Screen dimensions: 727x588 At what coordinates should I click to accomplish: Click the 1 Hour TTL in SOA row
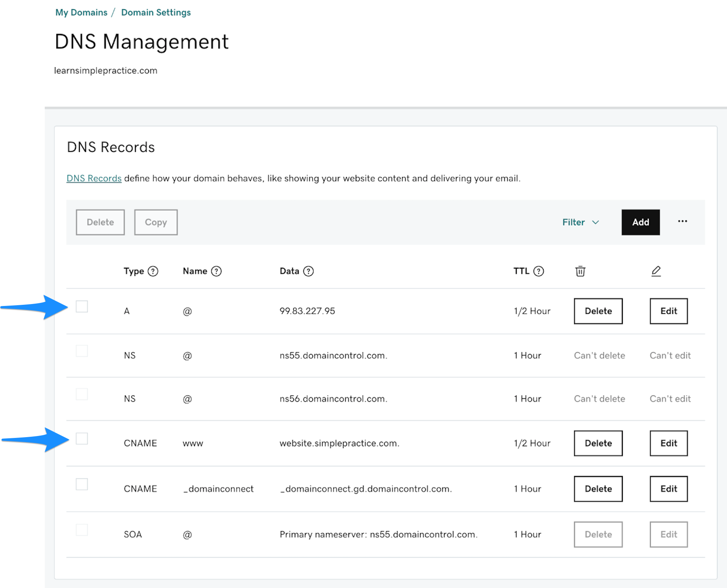click(527, 534)
